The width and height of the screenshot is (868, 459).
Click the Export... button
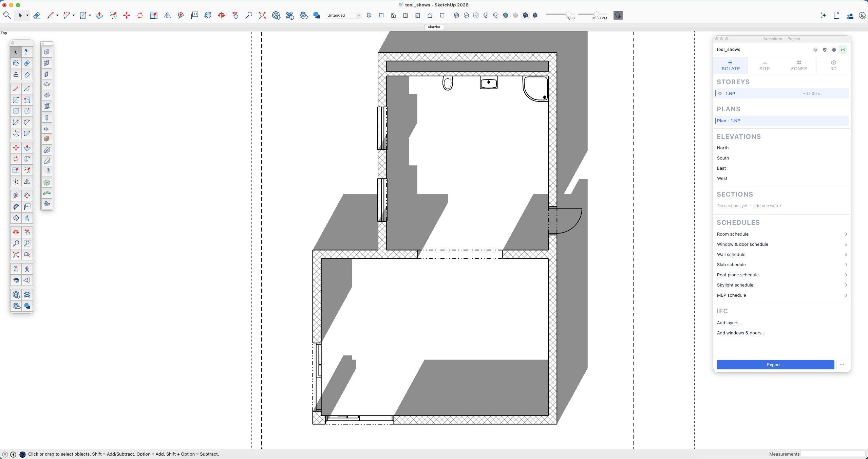tap(775, 365)
